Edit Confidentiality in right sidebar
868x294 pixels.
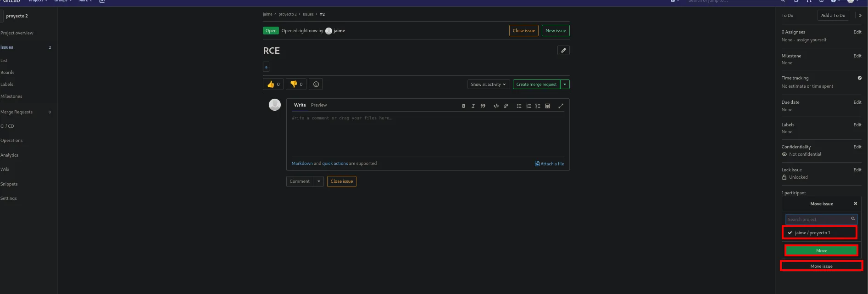pos(857,147)
